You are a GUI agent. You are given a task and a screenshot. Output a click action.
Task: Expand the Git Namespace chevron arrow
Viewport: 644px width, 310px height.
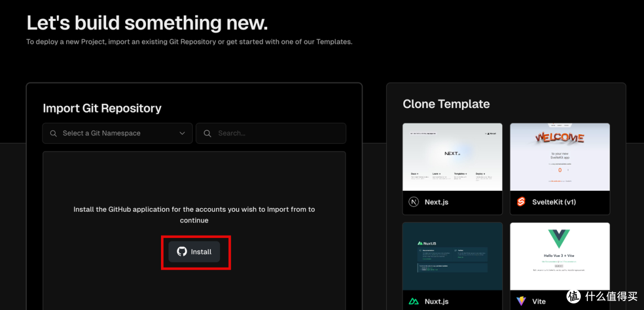pyautogui.click(x=182, y=134)
